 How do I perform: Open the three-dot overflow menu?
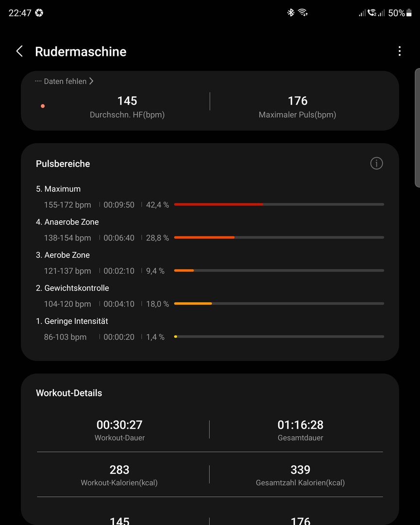point(399,51)
